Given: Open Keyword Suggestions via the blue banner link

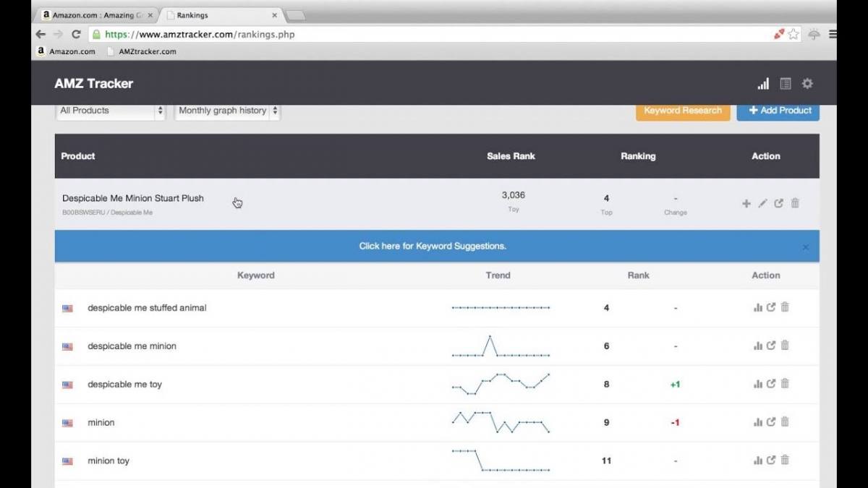Looking at the screenshot, I should pyautogui.click(x=433, y=246).
